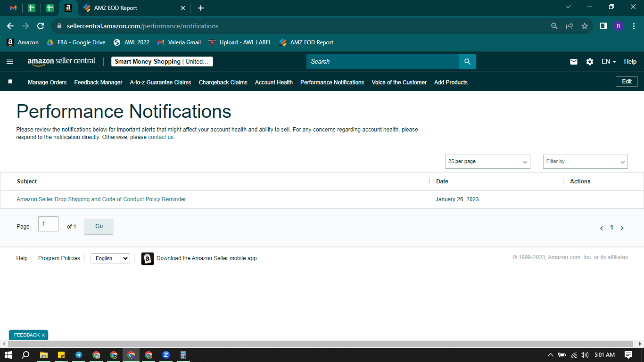Click the zoom magnifier icon in address bar
644x362 pixels.
(x=554, y=26)
